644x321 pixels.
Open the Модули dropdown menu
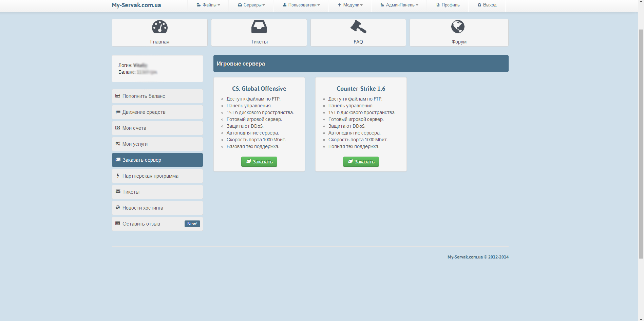[350, 5]
